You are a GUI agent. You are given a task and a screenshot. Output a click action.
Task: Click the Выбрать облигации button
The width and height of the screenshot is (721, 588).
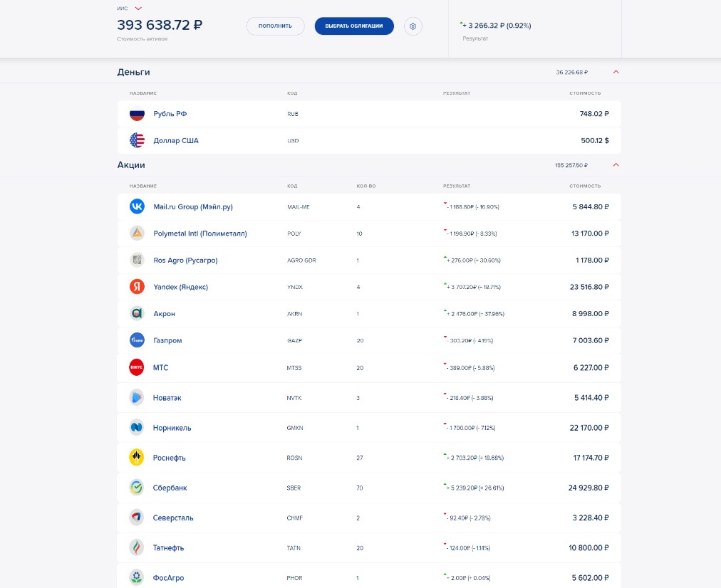(354, 26)
